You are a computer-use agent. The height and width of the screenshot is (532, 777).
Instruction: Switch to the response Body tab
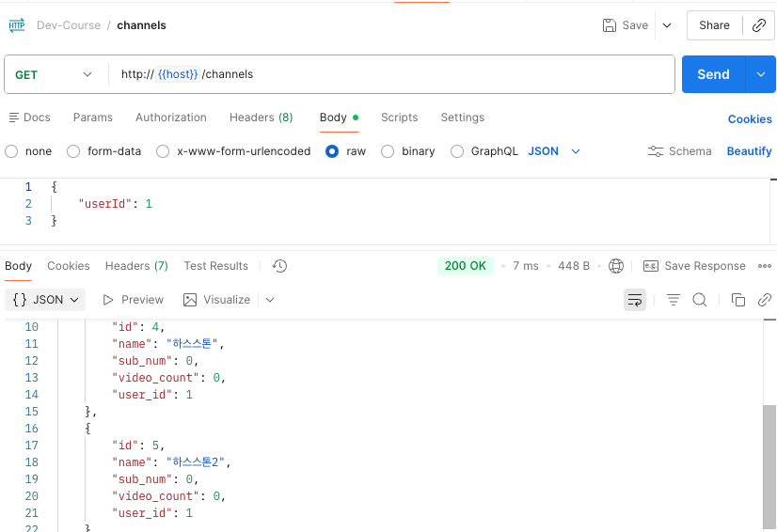(18, 266)
